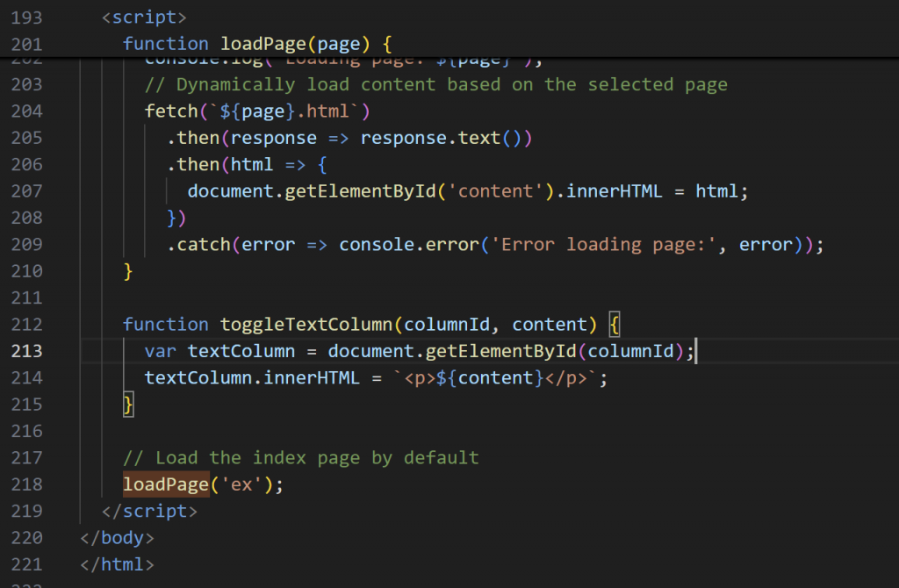Click the '.catch' call on line 209
The width and height of the screenshot is (899, 588).
pyautogui.click(x=198, y=244)
